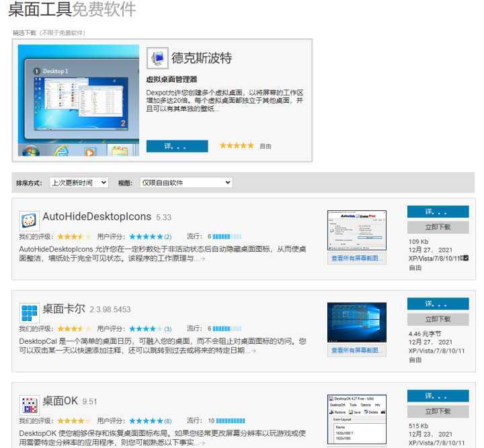Click the 桌面卡尔 DesktopCal app icon
Image resolution: width=484 pixels, height=448 pixels.
[x=30, y=313]
